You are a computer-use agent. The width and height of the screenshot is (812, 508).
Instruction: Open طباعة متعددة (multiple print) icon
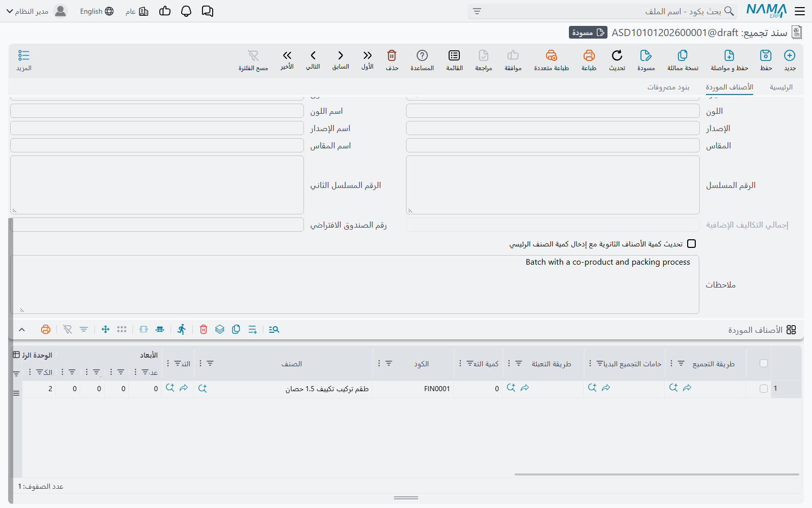[x=552, y=55]
